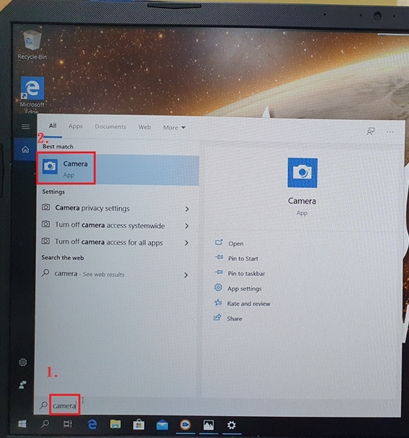Open File Explorer from taskbar
The image size is (409, 438).
click(115, 424)
